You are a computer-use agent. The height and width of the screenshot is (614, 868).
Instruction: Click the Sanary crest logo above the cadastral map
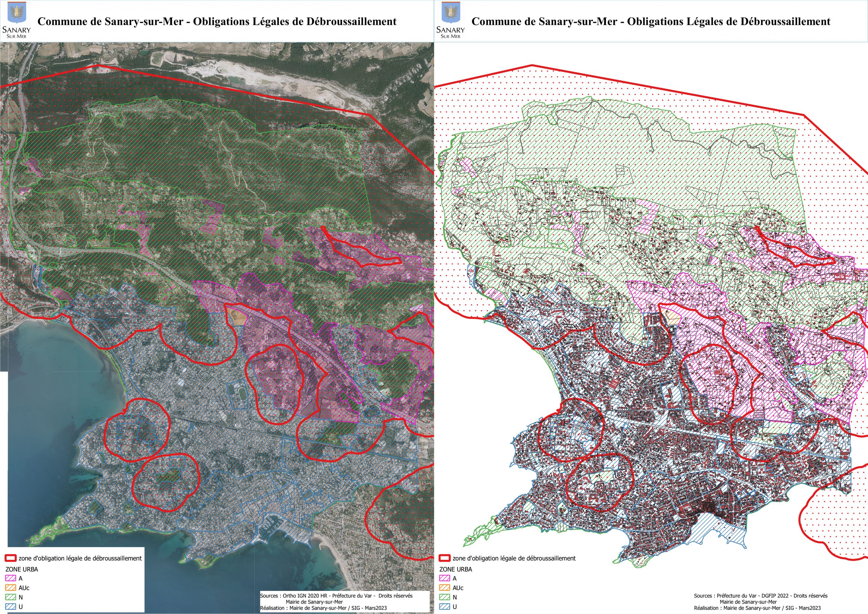(451, 20)
